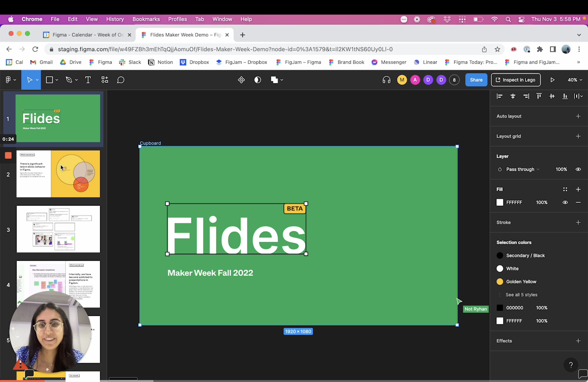Remove the FFFFFF fill with minus
This screenshot has height=382, width=588.
[x=578, y=203]
